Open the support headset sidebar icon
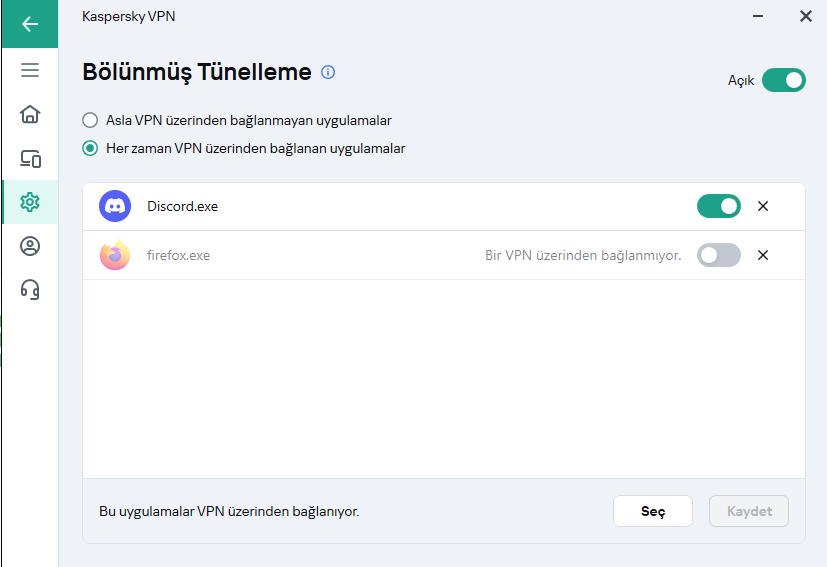Viewport: 827px width, 567px height. point(30,290)
